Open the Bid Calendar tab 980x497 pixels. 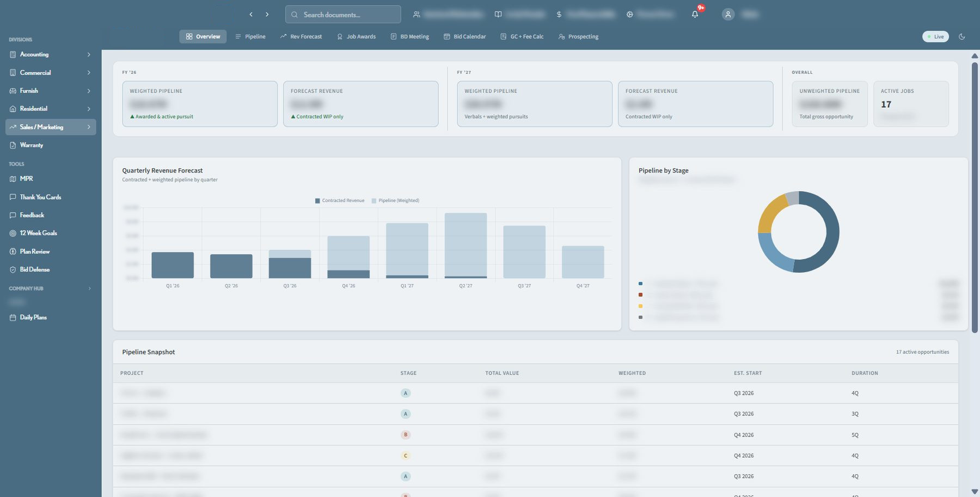[x=464, y=36]
